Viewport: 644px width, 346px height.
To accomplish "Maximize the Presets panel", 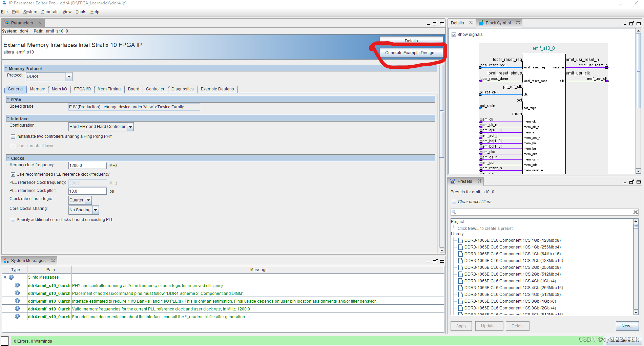I will [639, 182].
